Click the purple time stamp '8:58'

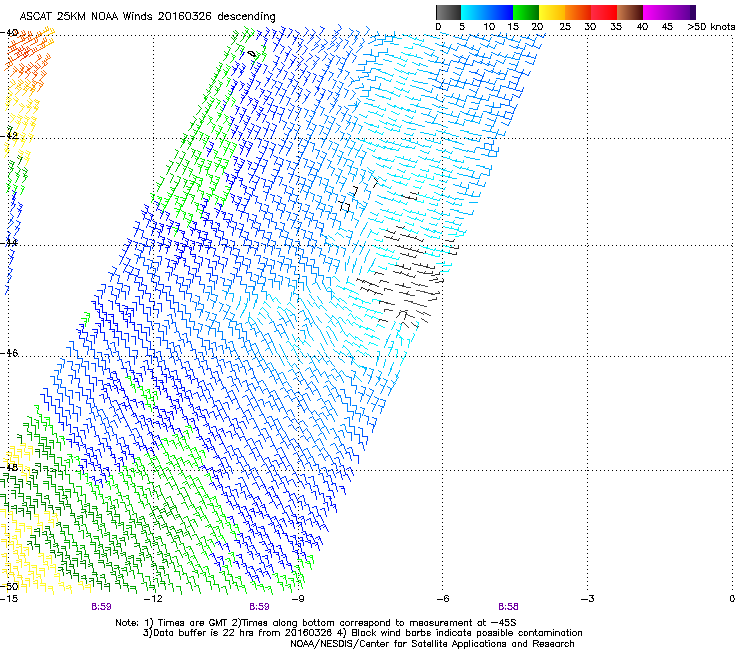(x=508, y=607)
